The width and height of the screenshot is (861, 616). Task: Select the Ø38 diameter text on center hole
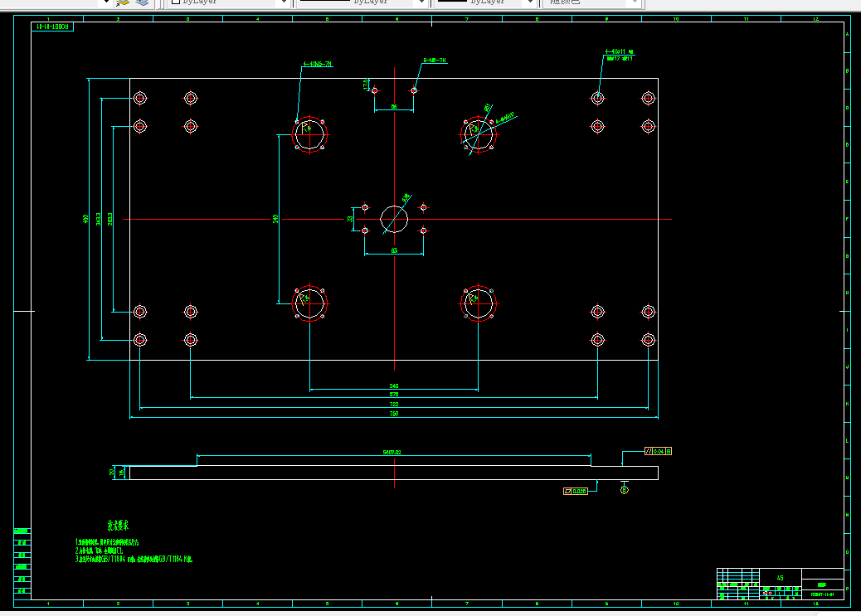click(x=406, y=197)
